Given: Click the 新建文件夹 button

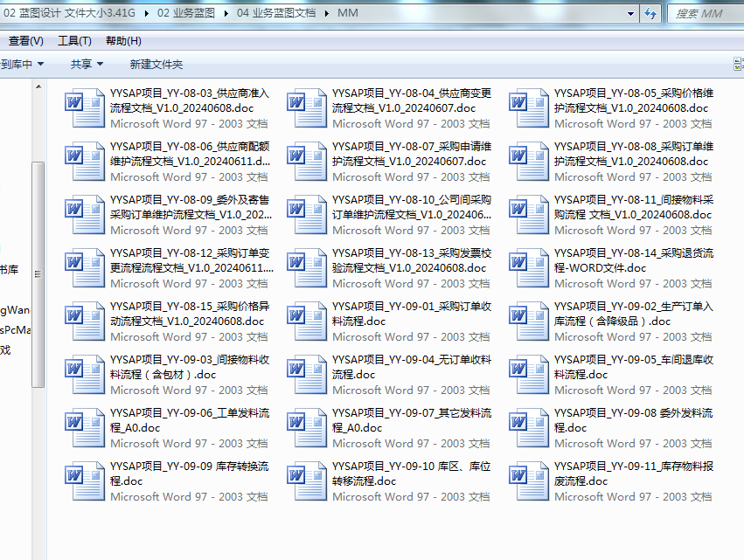Looking at the screenshot, I should click(156, 64).
